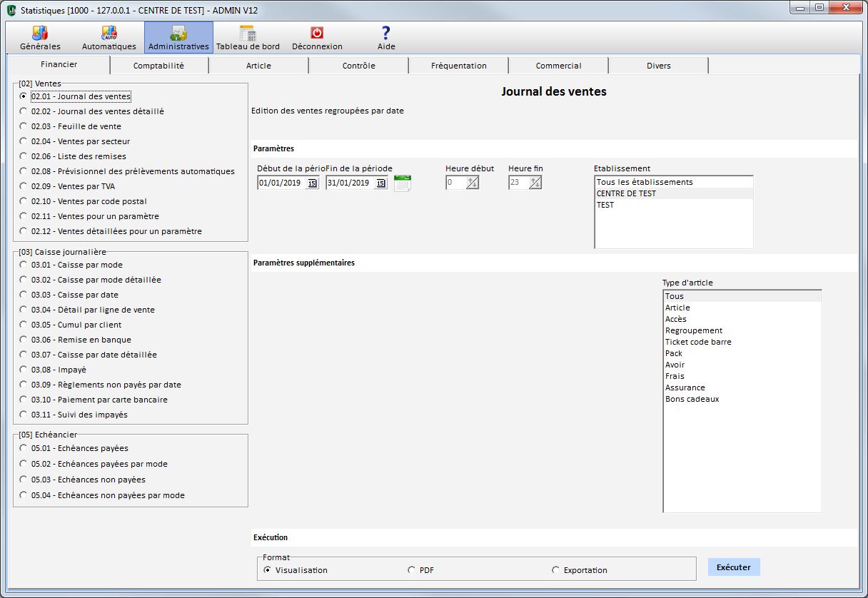Open the Générales statistics toolbar icon
Viewport: 868px width, 598px height.
40,34
